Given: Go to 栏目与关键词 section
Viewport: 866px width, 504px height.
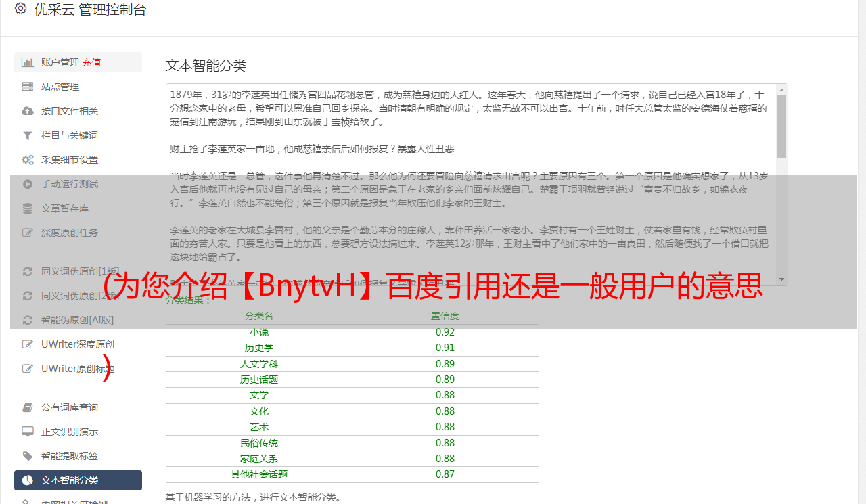Looking at the screenshot, I should [x=78, y=135].
